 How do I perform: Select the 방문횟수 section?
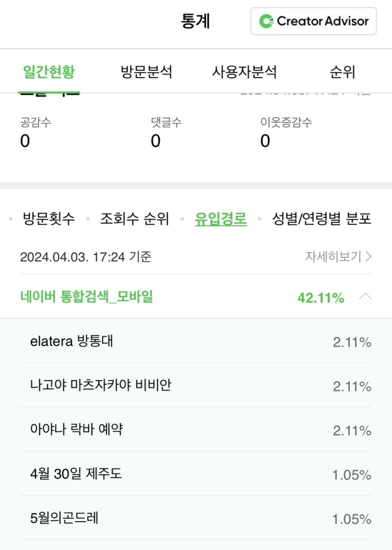[49, 219]
